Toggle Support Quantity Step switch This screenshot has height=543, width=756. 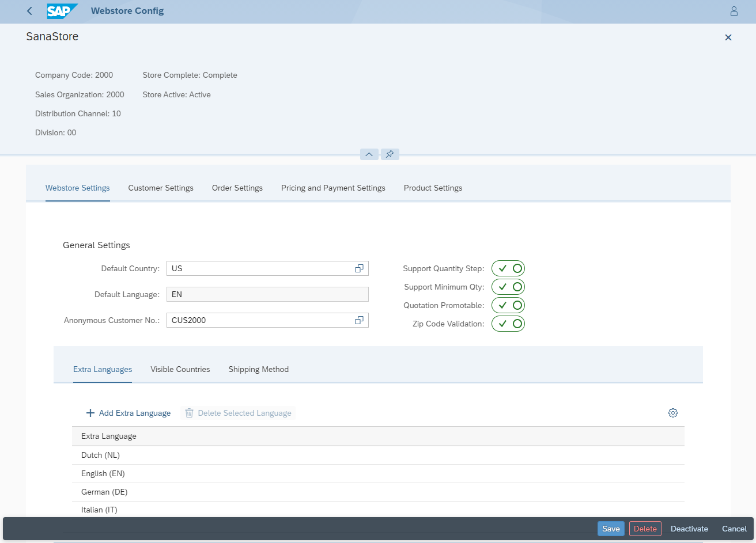tap(508, 268)
